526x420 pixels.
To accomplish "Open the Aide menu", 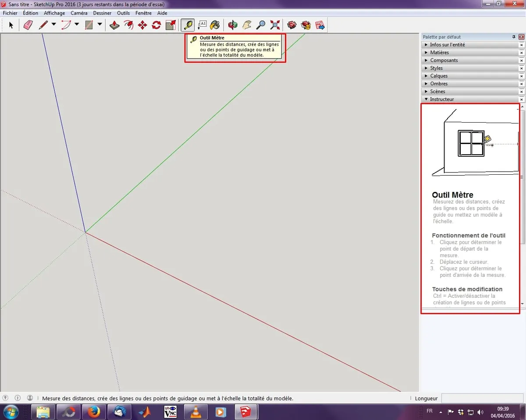I will [162, 13].
